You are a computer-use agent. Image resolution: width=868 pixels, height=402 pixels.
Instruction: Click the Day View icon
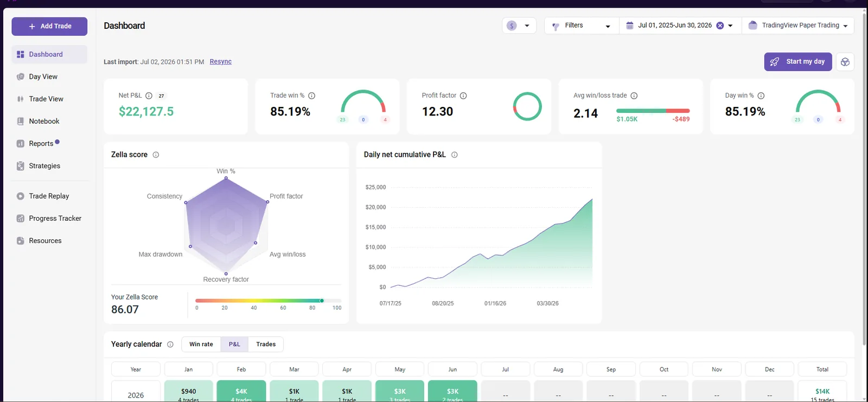(21, 76)
